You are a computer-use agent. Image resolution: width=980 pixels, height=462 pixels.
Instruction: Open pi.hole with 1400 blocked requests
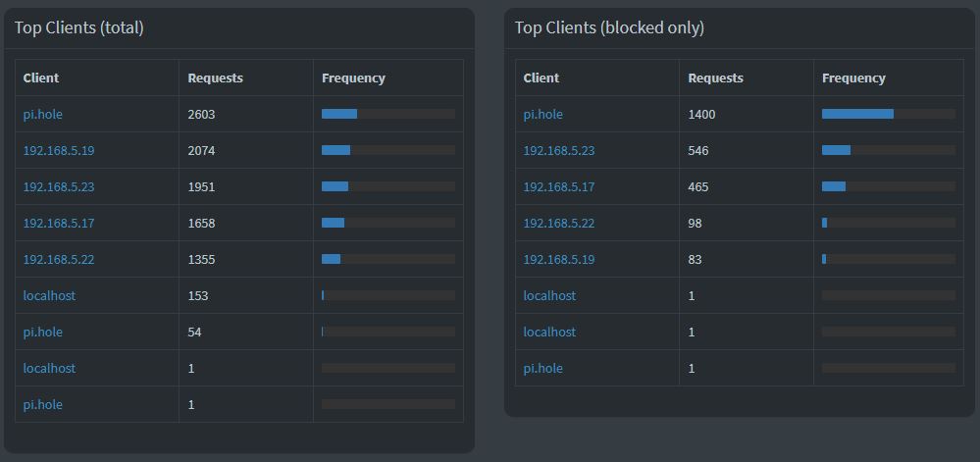pos(543,115)
